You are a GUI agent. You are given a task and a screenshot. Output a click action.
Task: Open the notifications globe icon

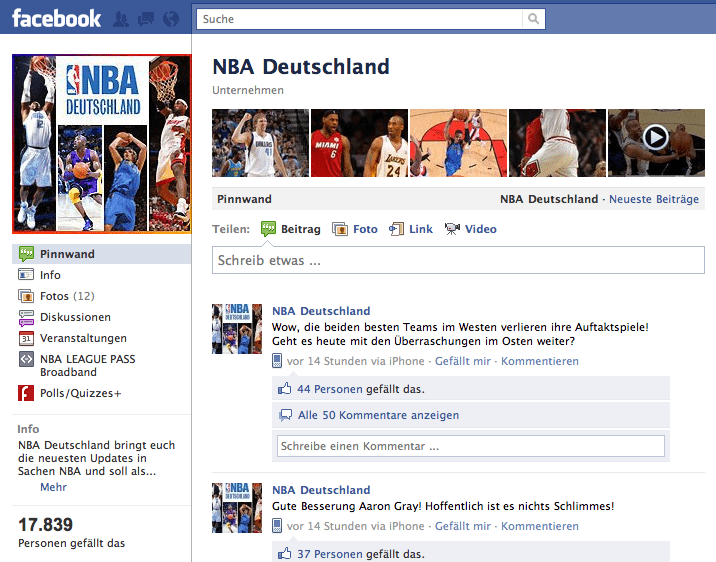pyautogui.click(x=171, y=19)
